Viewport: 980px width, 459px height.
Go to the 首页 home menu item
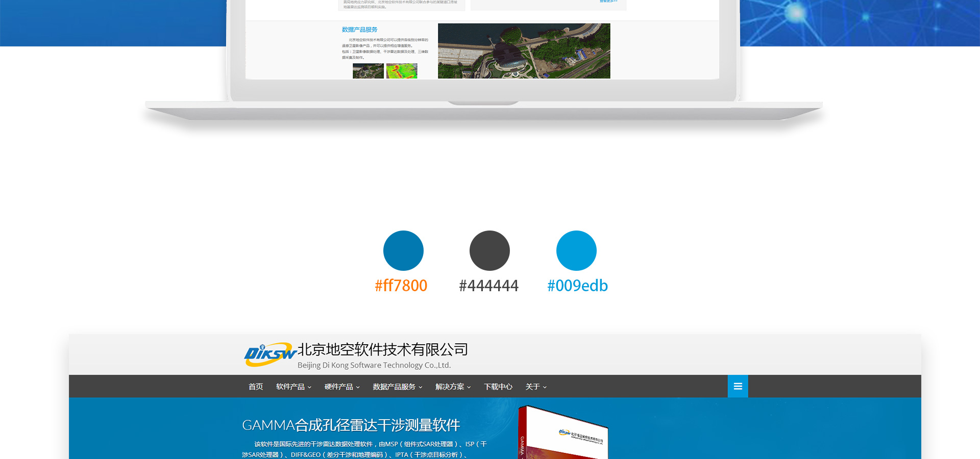pyautogui.click(x=256, y=387)
